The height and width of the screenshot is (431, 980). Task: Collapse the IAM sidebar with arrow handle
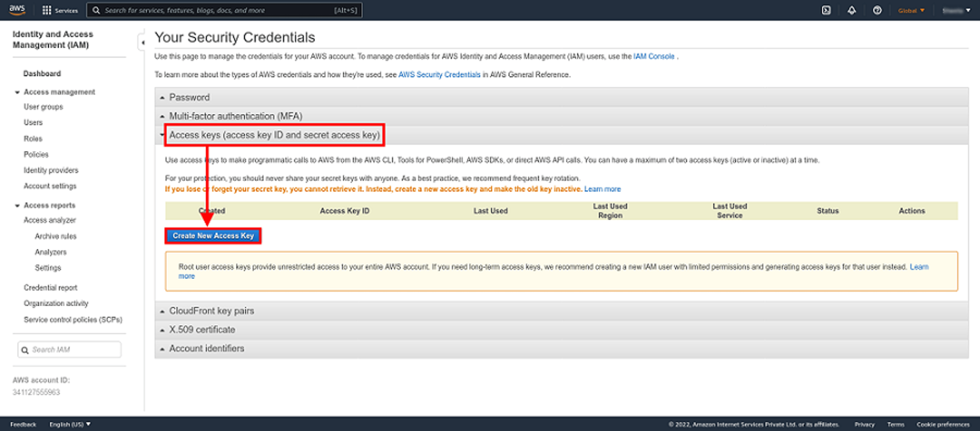(142, 43)
